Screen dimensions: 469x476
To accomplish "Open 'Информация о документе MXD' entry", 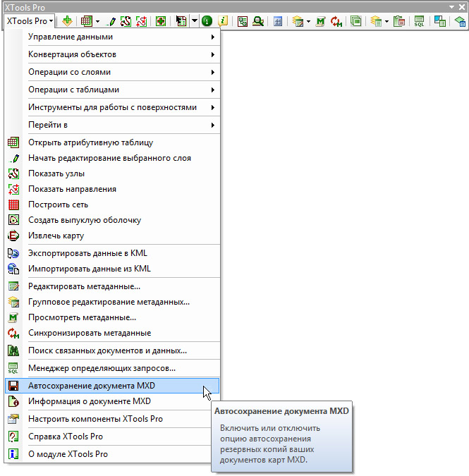I will pyautogui.click(x=112, y=401).
